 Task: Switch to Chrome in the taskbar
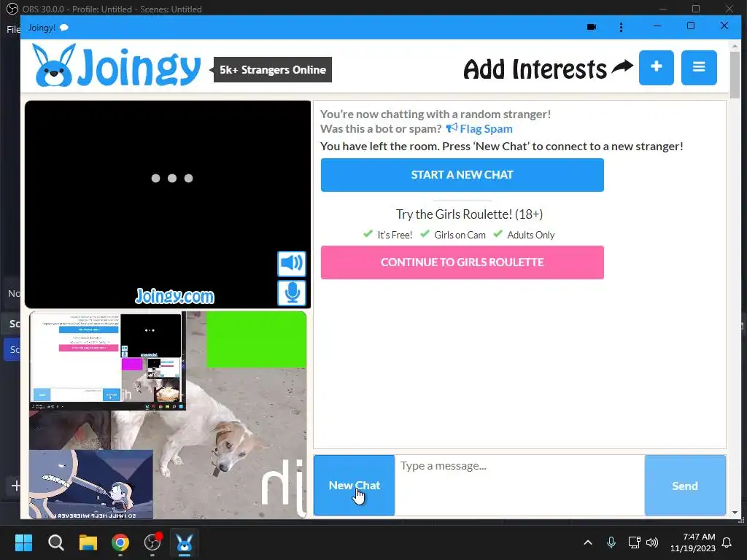coord(120,542)
